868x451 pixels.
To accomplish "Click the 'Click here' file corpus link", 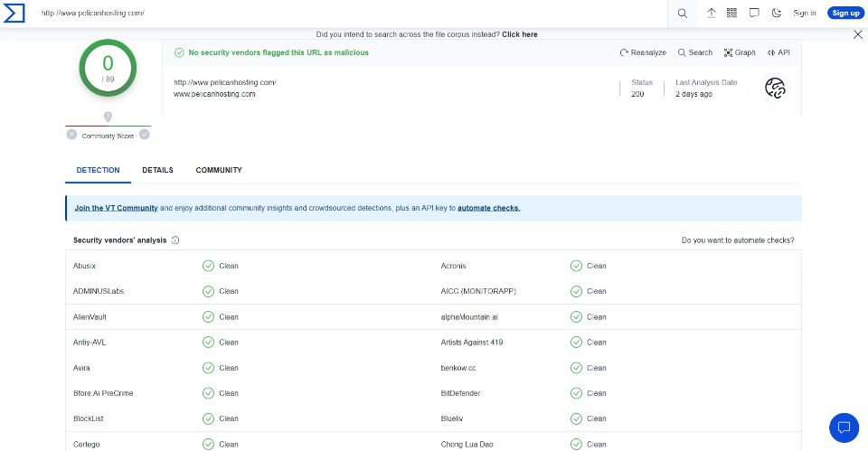I will pyautogui.click(x=520, y=34).
